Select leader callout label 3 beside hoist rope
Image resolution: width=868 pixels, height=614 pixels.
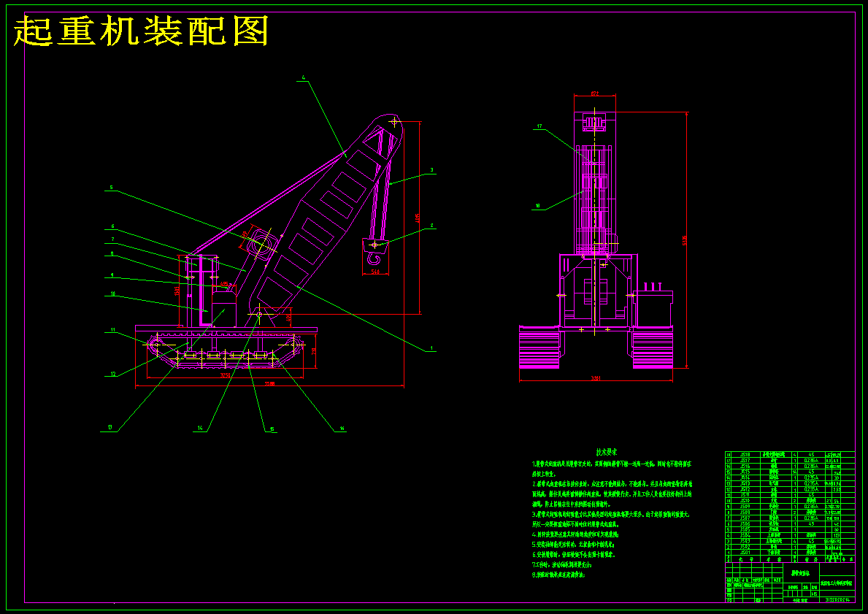point(431,170)
